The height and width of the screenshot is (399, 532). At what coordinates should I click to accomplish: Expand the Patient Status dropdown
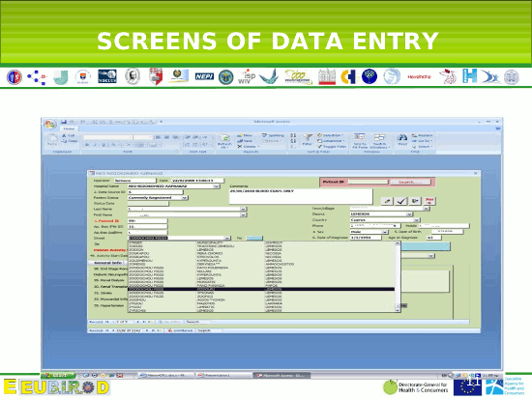tap(185, 198)
